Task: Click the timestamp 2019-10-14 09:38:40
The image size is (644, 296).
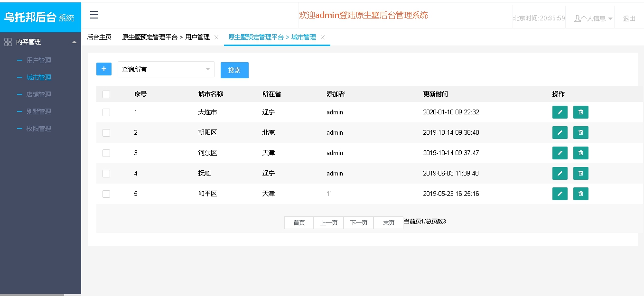Action: coord(451,133)
